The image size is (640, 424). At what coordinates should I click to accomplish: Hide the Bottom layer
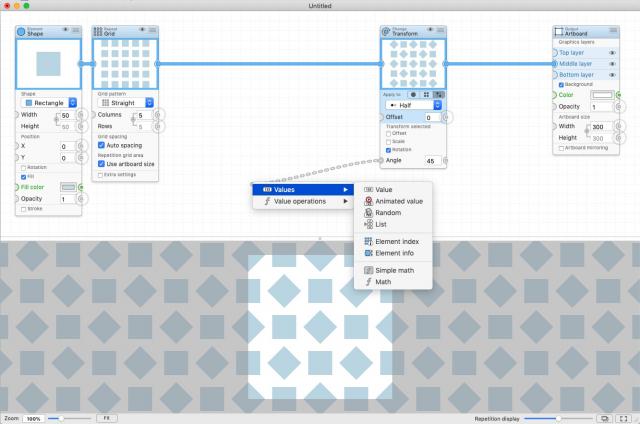[x=612, y=75]
